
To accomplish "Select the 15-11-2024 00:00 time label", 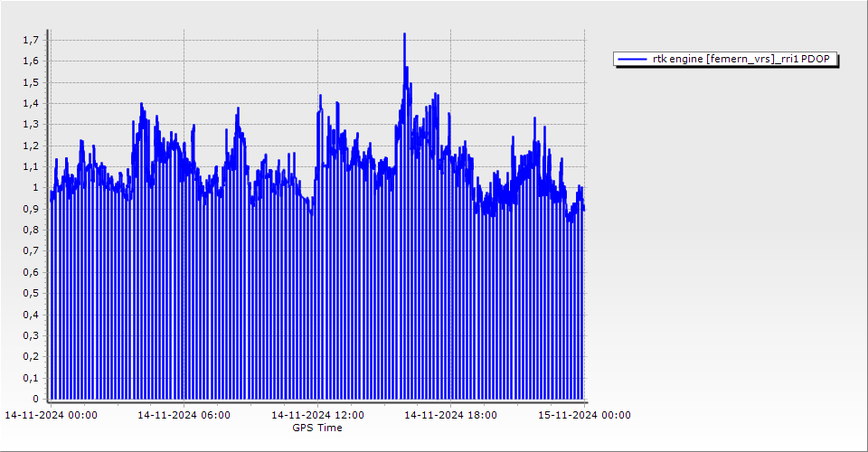I will coord(584,416).
